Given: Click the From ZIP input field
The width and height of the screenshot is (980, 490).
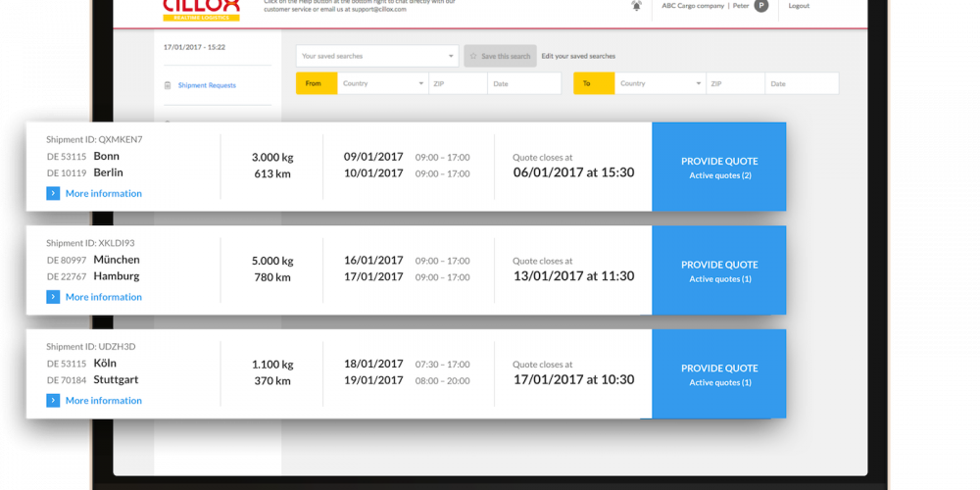Looking at the screenshot, I should coord(457,84).
